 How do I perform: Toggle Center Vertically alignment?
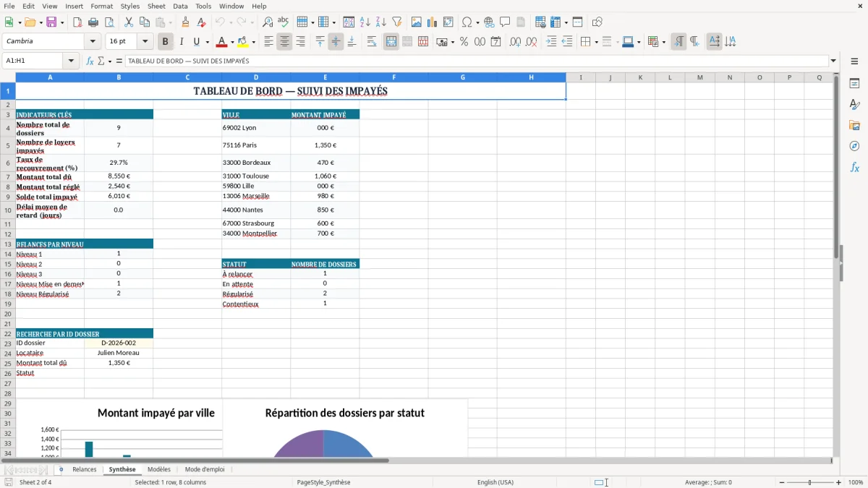pyautogui.click(x=336, y=42)
